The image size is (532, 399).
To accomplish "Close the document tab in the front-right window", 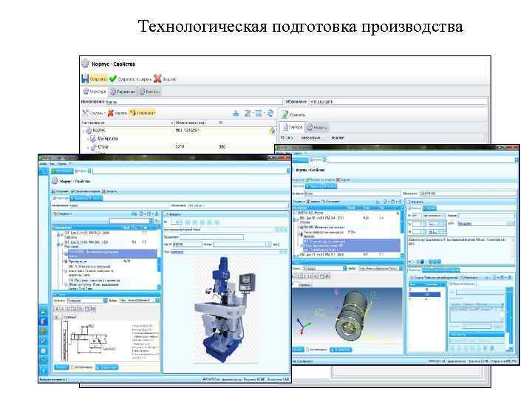I will [x=324, y=160].
